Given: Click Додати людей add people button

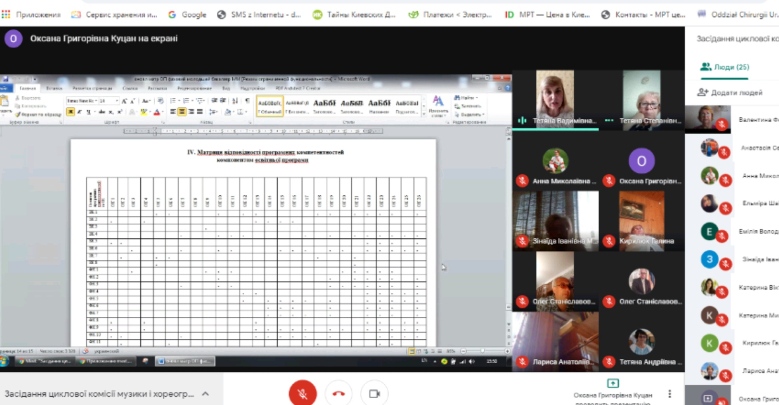Looking at the screenshot, I should point(730,92).
